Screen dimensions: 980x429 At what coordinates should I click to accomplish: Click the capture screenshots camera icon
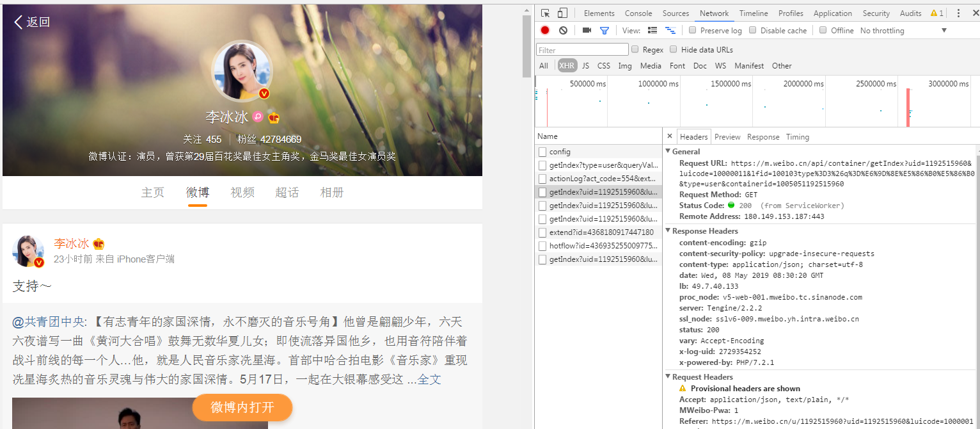tap(587, 30)
